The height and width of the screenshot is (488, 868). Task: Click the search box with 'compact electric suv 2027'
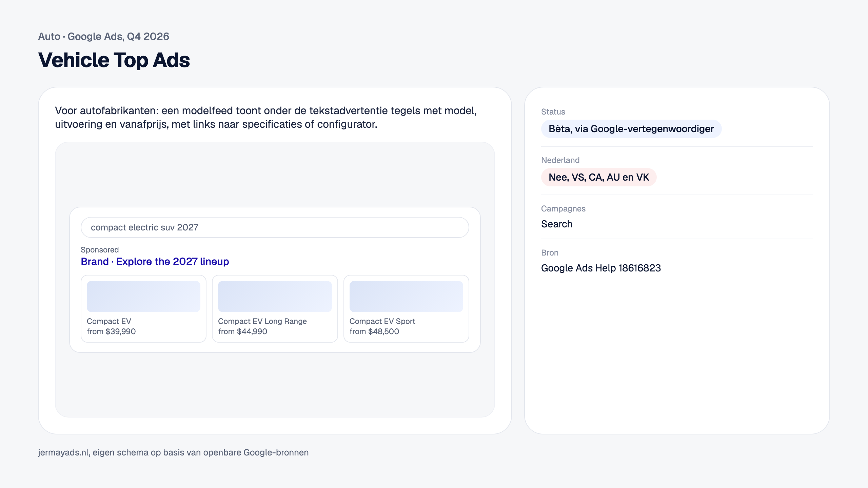[275, 227]
